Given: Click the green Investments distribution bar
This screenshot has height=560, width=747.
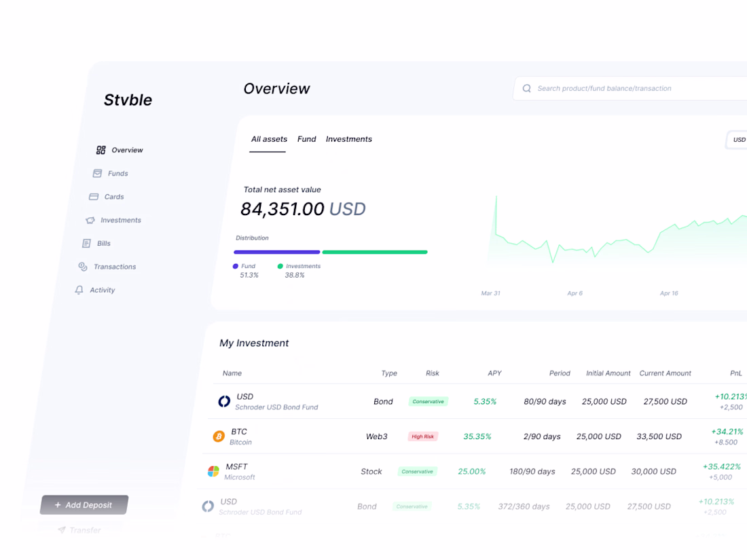Looking at the screenshot, I should [x=375, y=252].
